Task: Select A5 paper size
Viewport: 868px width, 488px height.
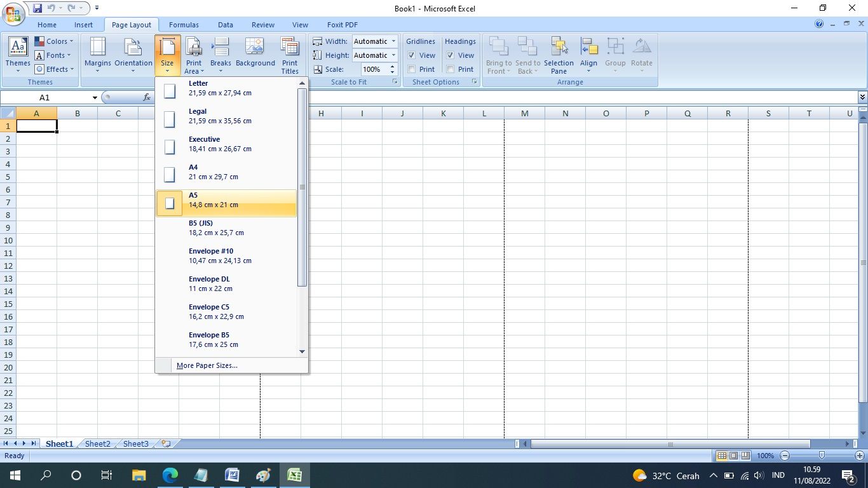Action: click(x=226, y=203)
